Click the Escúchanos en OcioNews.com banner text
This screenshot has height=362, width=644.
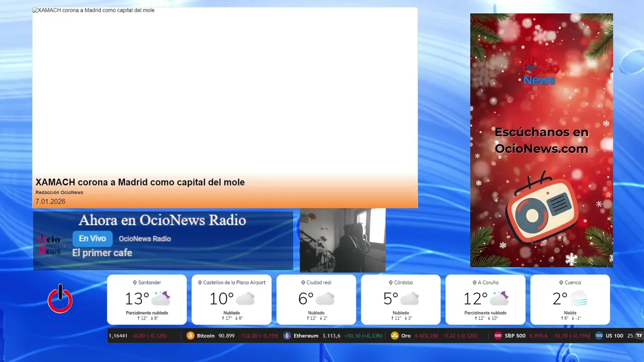click(x=541, y=140)
